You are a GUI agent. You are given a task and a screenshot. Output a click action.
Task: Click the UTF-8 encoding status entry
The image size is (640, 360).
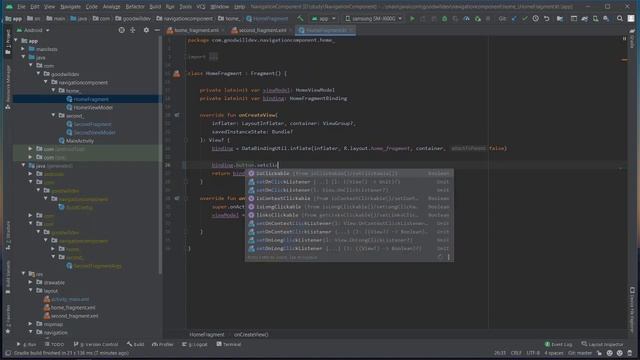tap(533, 353)
